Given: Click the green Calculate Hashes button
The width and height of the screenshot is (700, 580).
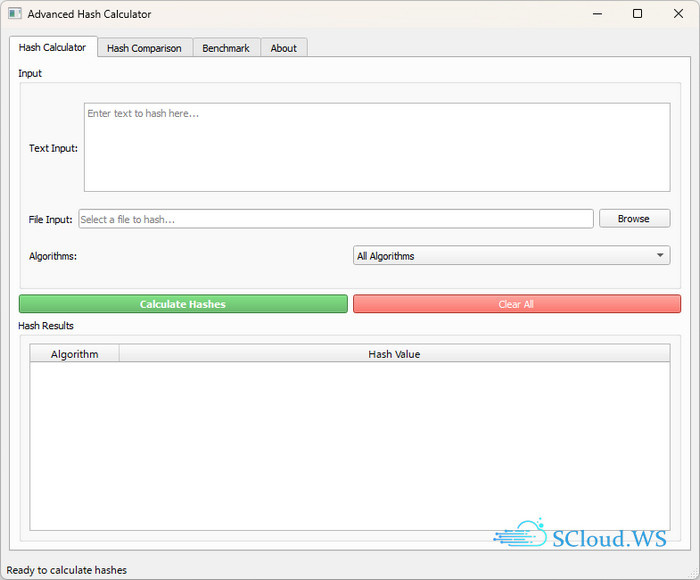Looking at the screenshot, I should (x=183, y=304).
